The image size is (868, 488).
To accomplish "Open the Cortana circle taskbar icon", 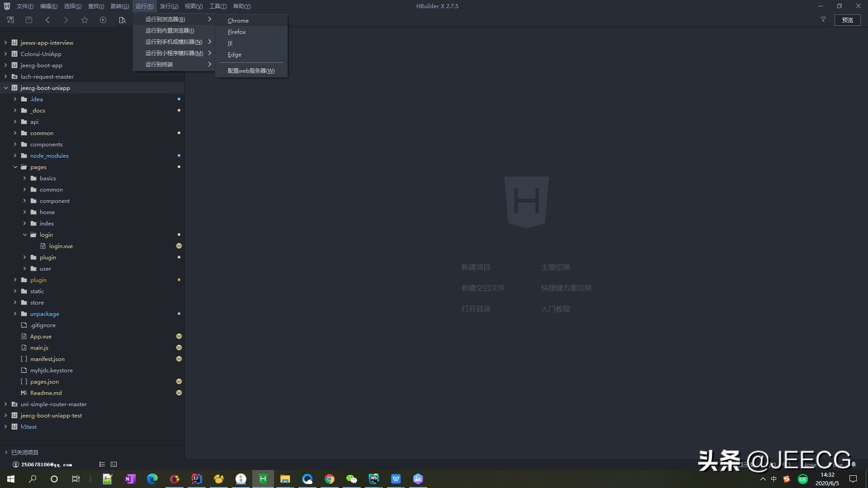I will [54, 479].
